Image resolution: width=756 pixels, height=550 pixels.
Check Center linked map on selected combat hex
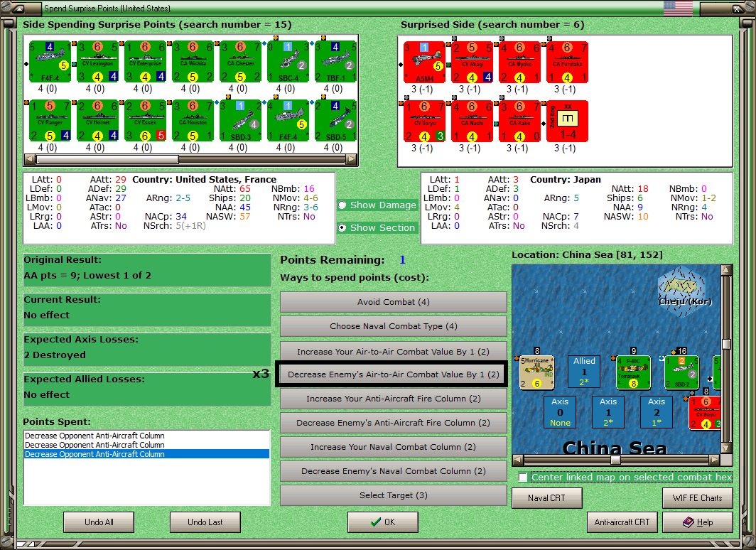coord(523,478)
